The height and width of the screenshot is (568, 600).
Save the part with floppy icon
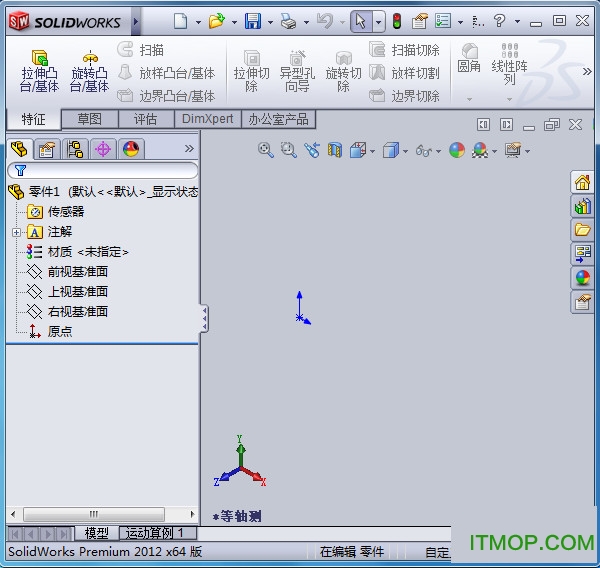[x=253, y=21]
